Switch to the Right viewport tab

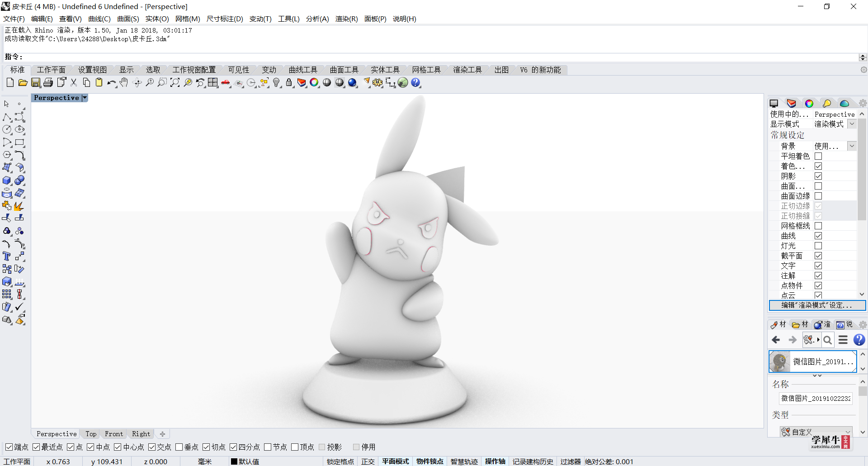(x=141, y=434)
